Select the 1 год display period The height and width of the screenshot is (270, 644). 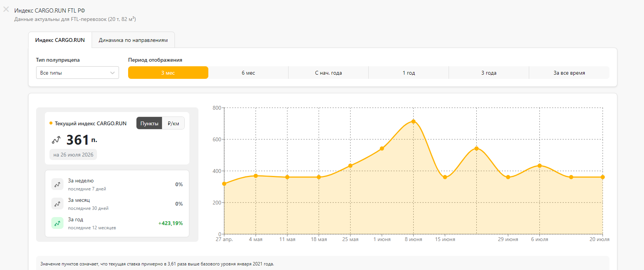click(x=409, y=73)
